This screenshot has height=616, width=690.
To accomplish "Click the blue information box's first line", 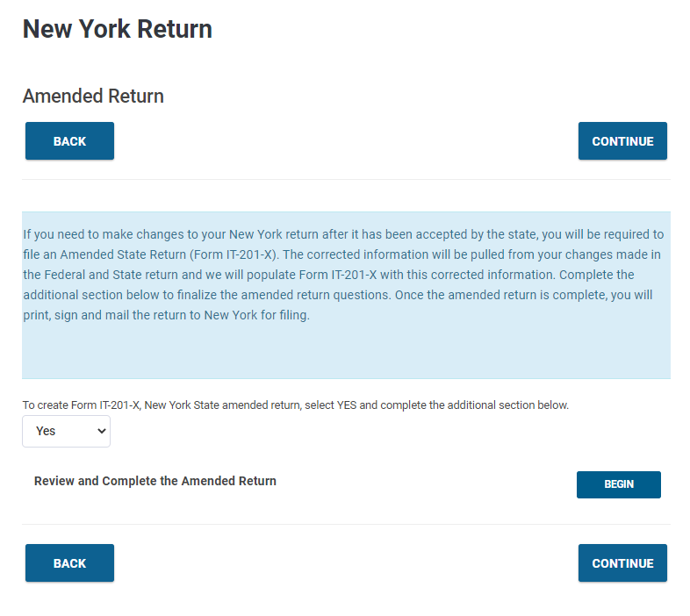I will (343, 234).
